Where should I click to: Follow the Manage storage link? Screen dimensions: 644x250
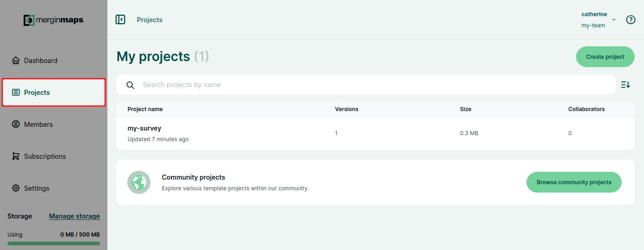[x=75, y=216]
